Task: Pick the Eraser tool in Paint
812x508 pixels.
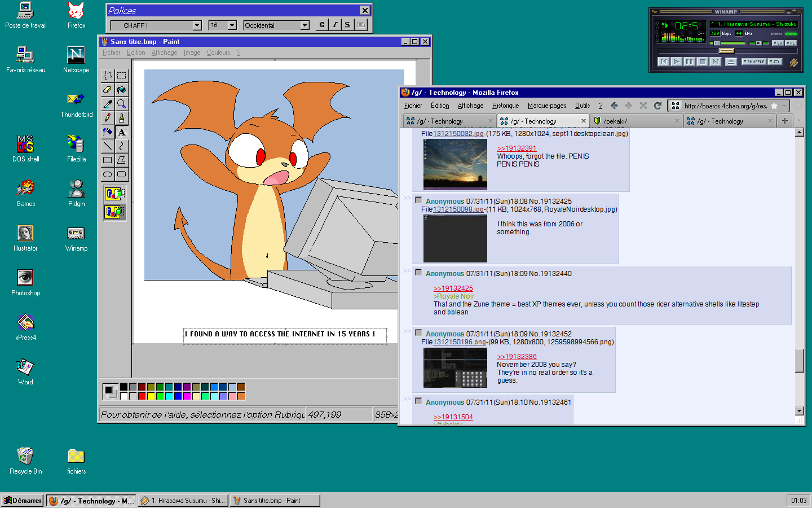Action: 108,90
